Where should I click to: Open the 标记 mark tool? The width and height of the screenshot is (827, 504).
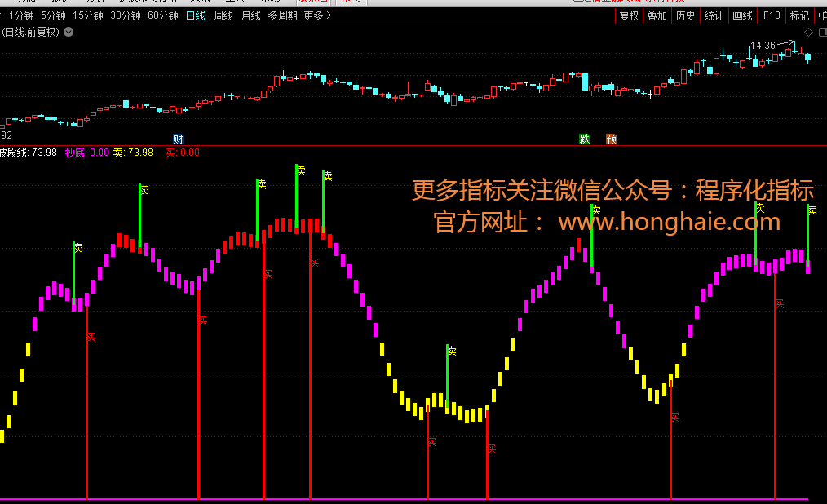[x=799, y=15]
